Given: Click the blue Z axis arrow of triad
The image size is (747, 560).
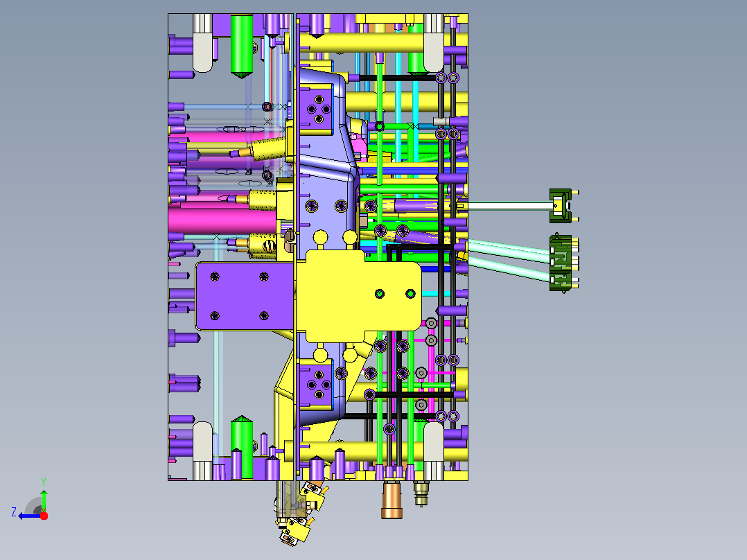Looking at the screenshot, I should tap(28, 516).
